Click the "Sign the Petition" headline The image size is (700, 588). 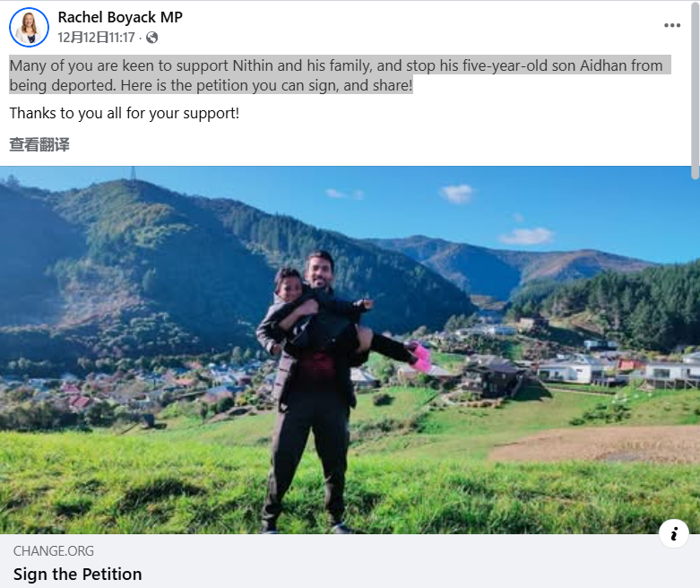pos(78,575)
